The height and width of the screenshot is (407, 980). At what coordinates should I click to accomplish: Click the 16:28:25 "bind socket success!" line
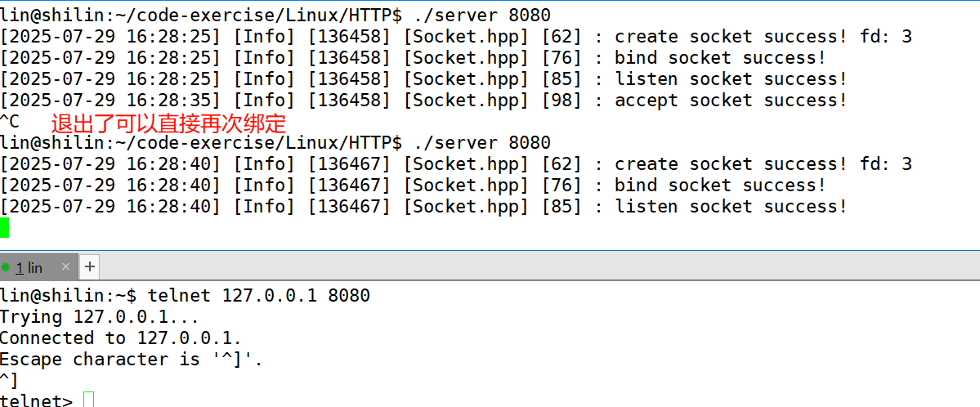[413, 57]
